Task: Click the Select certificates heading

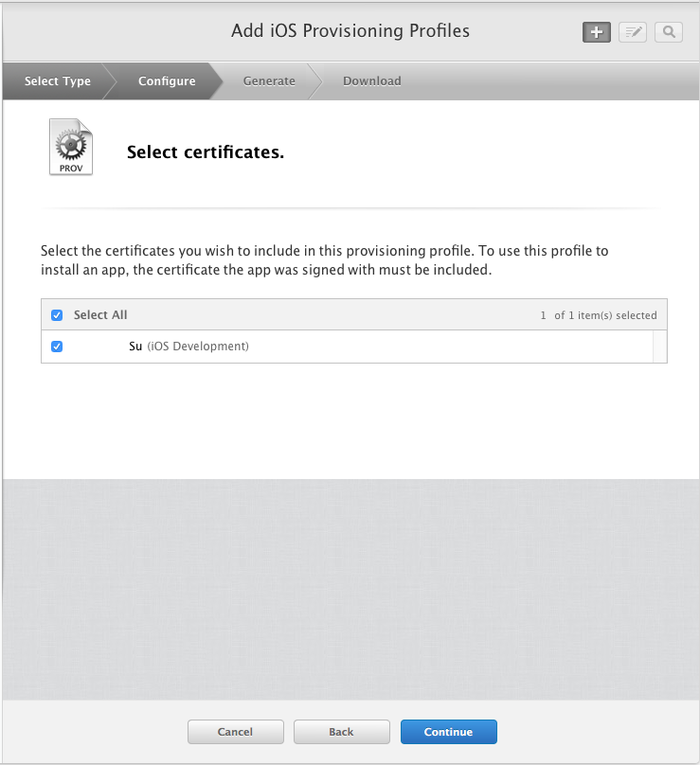Action: click(206, 152)
